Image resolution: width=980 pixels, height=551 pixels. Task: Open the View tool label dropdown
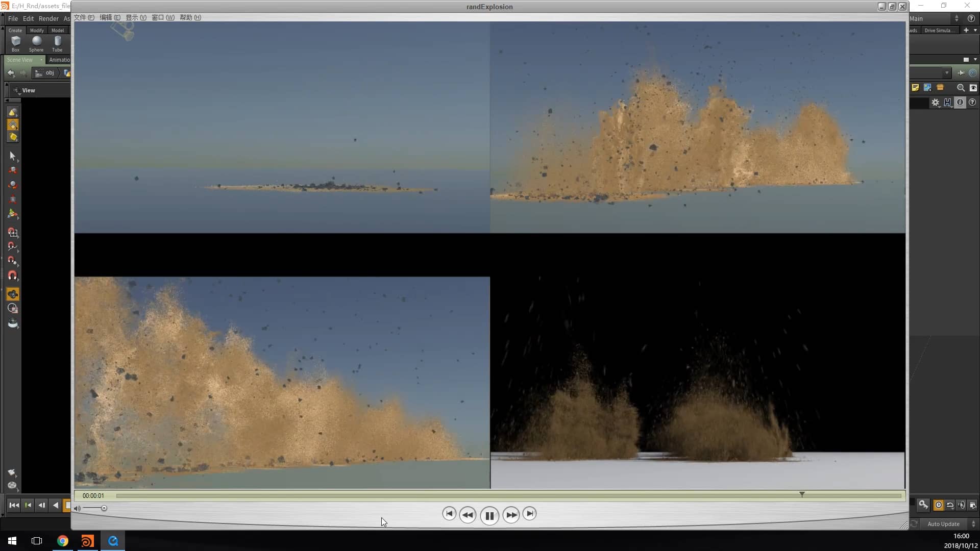pos(25,90)
